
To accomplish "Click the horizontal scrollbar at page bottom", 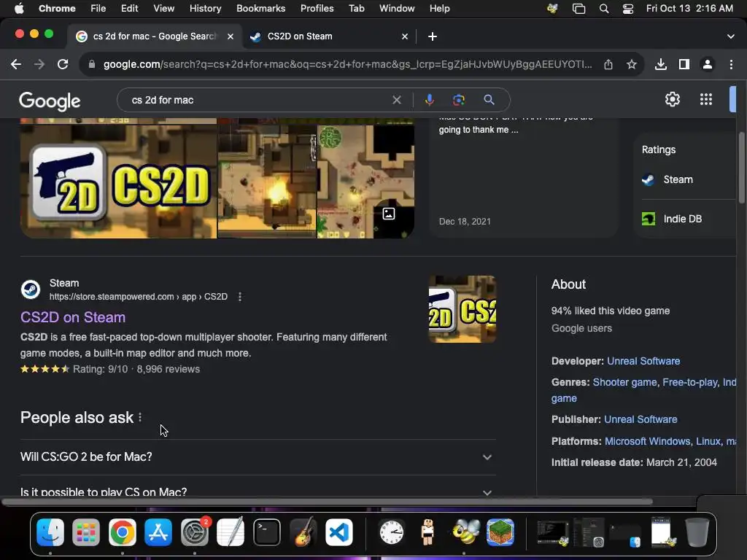I will pos(327,502).
